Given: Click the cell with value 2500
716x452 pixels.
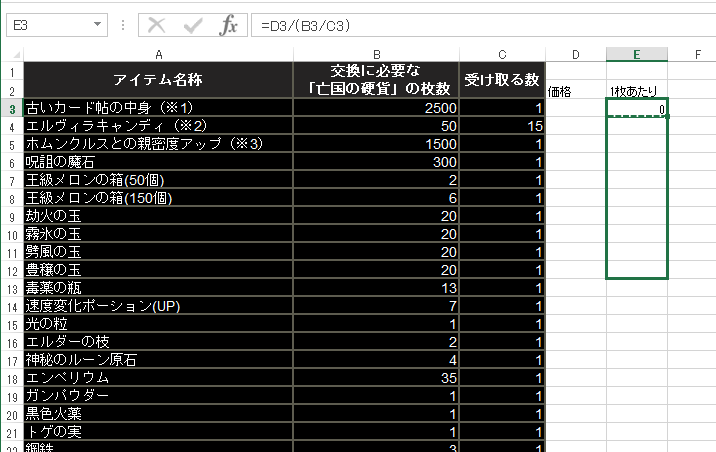Looking at the screenshot, I should [376, 108].
